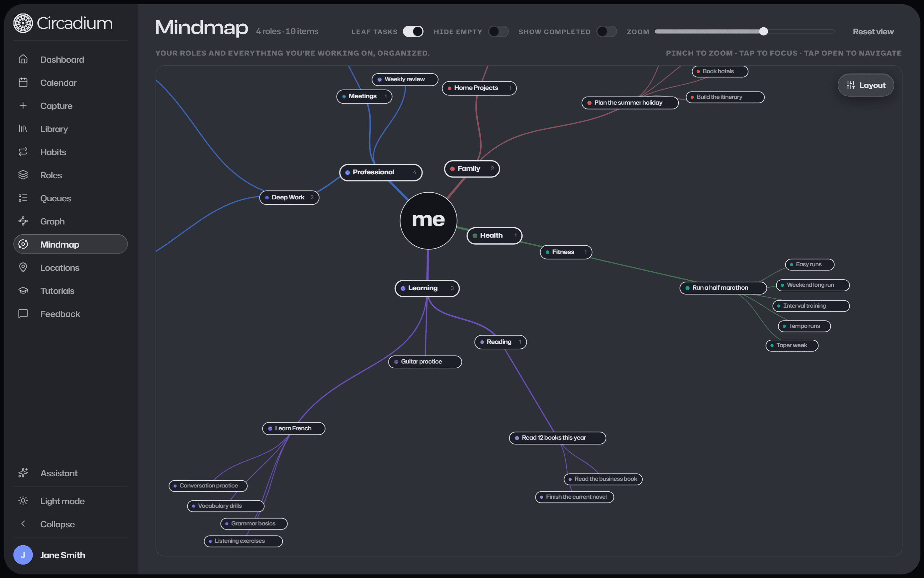924x578 pixels.
Task: Open the Feedback page
Action: (70, 314)
